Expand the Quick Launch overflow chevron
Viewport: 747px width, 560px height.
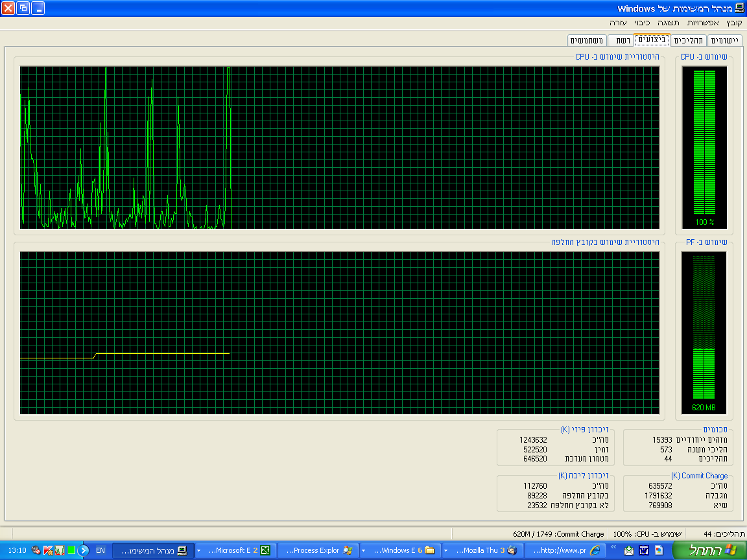point(613,546)
